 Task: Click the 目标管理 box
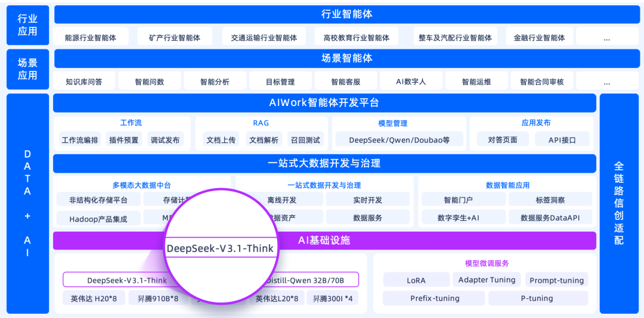280,81
